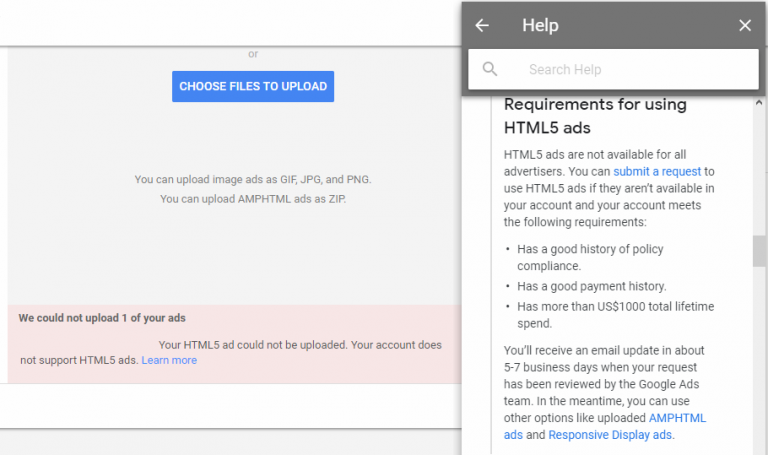Click the text 'We could not upload 1 of your ads'
The height and width of the screenshot is (455, 768).
[102, 318]
